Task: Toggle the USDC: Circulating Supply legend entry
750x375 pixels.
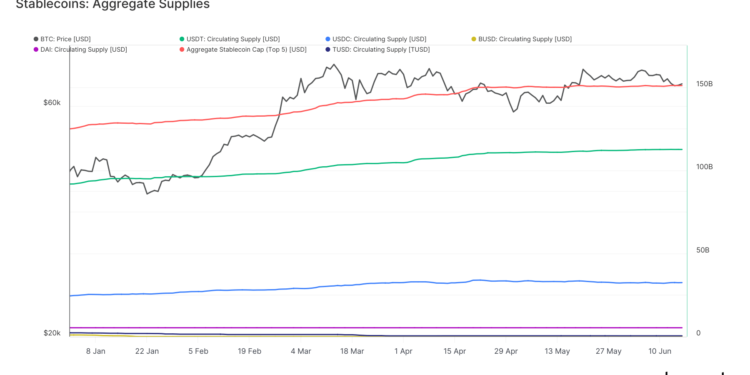Action: 375,39
